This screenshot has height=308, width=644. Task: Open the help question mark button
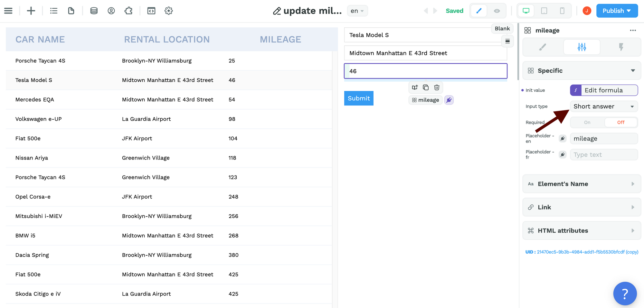625,293
